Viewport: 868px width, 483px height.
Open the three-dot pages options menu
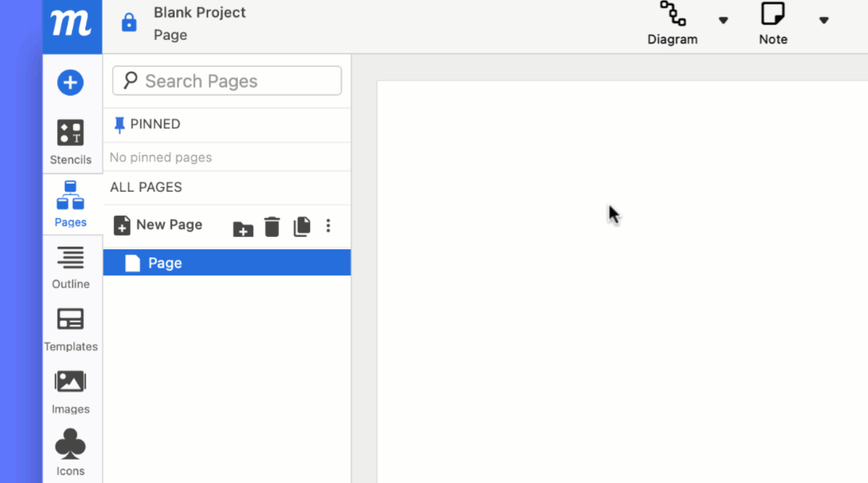point(328,226)
